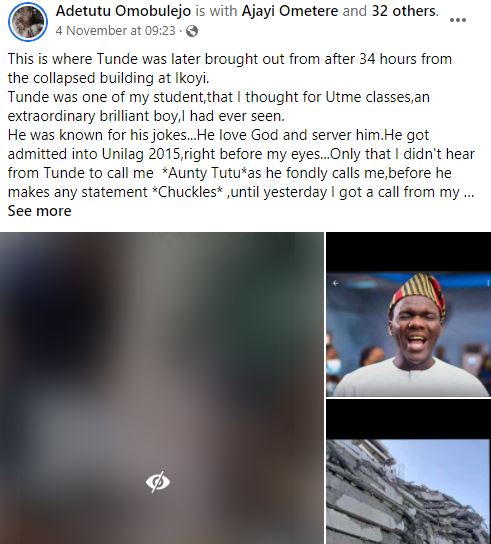Click the 'Unilag 2015' text in the post
Screen dimensions: 491x544
pyautogui.click(x=141, y=154)
